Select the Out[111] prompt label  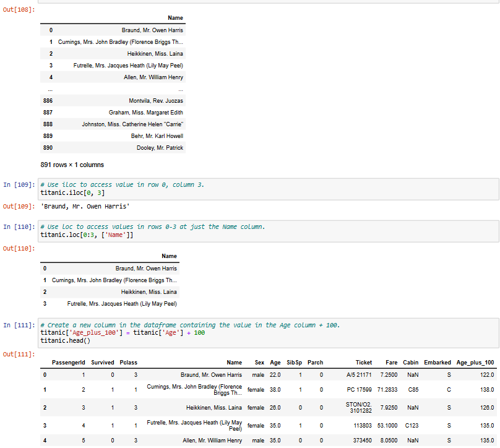19,355
